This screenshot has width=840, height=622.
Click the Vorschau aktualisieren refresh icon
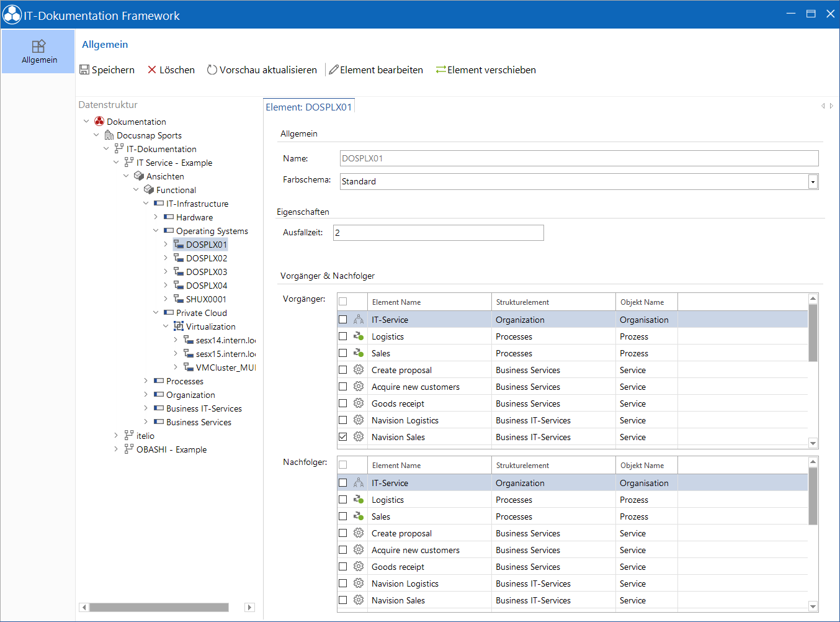click(212, 70)
